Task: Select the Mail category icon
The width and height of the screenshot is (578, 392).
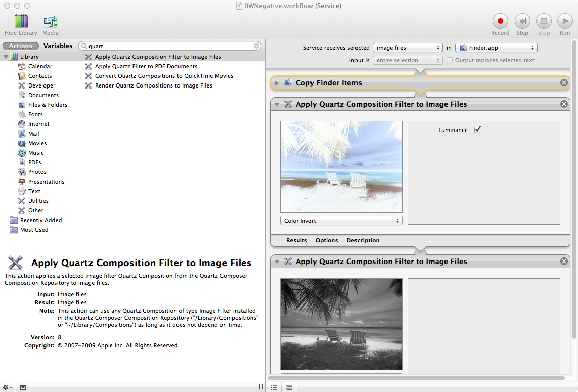Action: tap(22, 134)
